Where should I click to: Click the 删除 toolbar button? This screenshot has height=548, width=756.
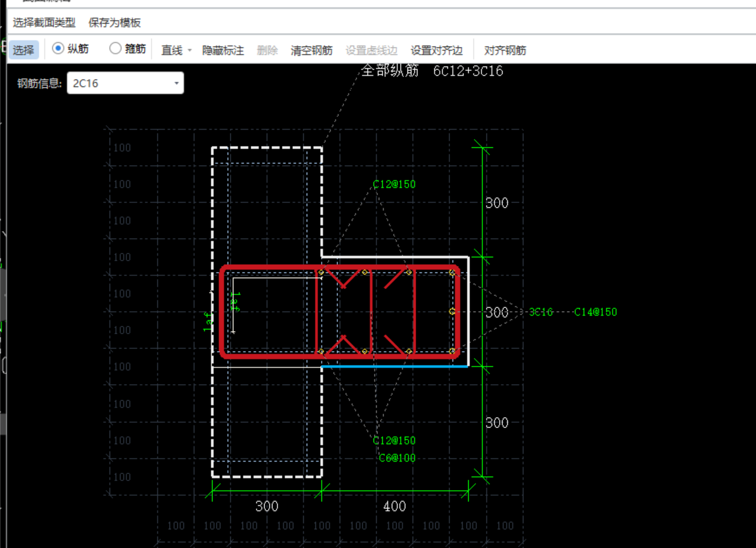(267, 50)
